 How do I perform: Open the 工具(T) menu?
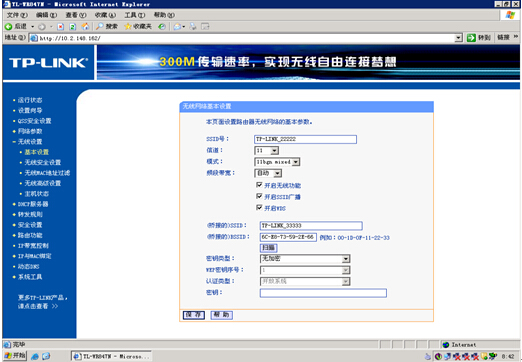[x=135, y=15]
